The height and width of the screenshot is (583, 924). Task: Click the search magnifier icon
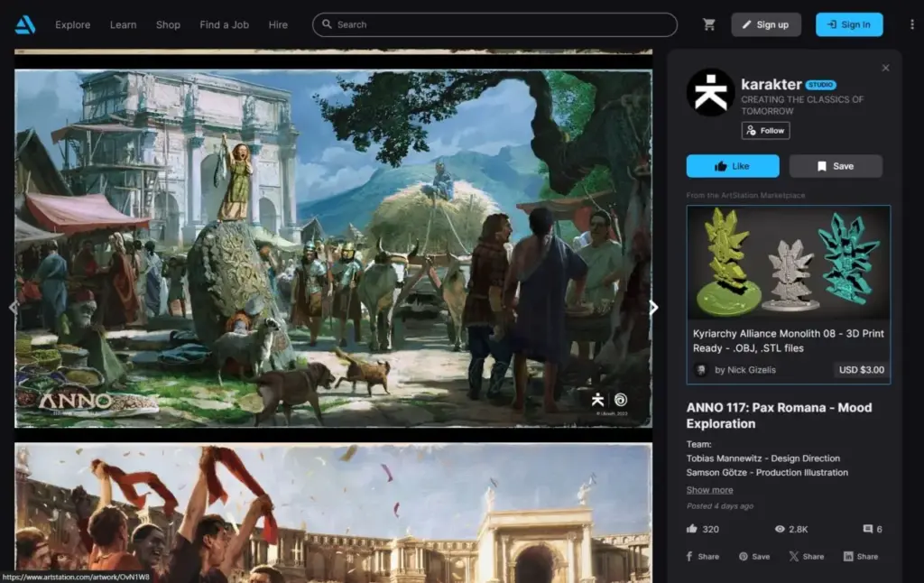[x=327, y=24]
